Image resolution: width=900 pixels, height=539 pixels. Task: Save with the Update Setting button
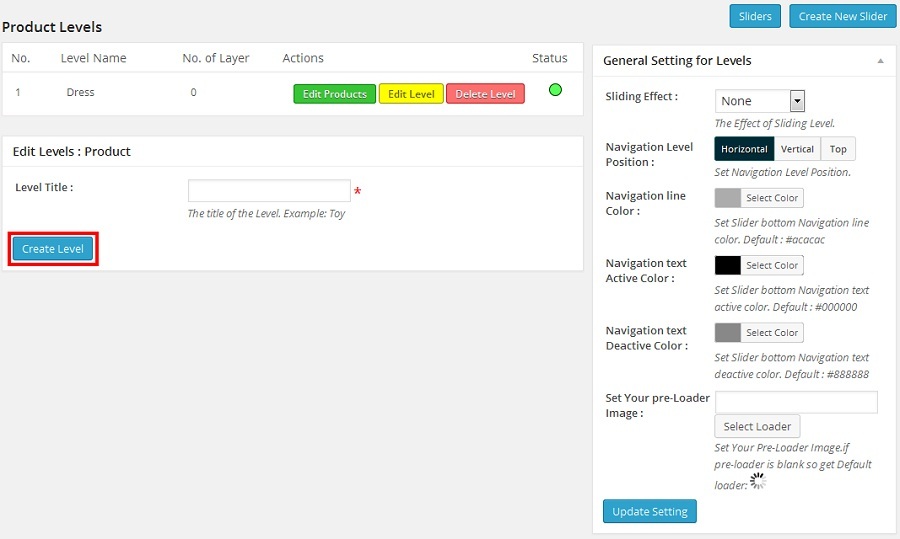click(x=649, y=511)
